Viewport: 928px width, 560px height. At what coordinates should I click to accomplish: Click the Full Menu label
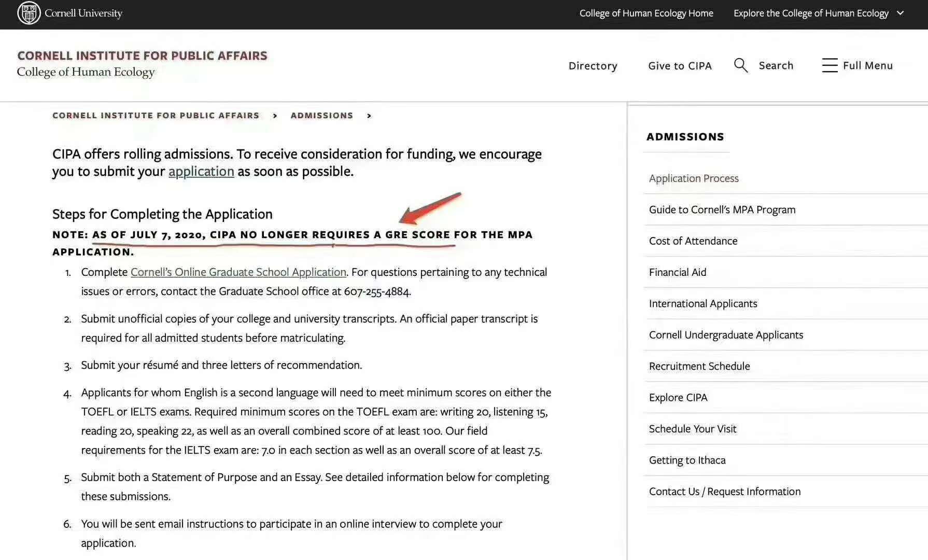click(x=867, y=65)
